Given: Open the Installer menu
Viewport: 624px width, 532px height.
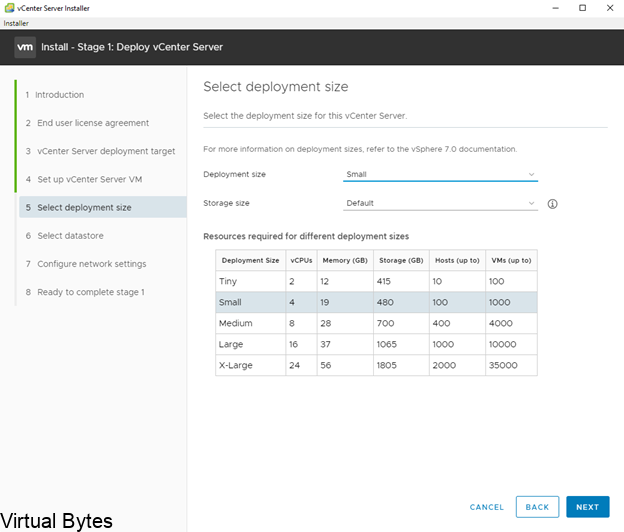Looking at the screenshot, I should coord(16,23).
